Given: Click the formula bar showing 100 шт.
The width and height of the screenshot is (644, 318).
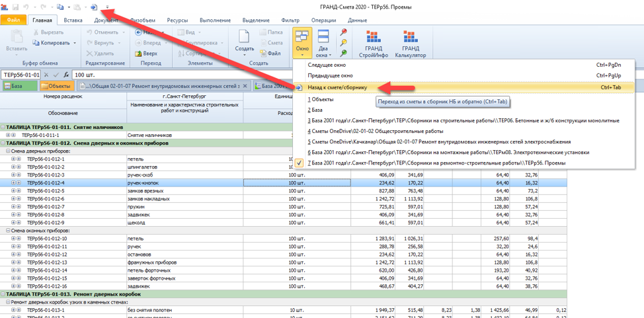Looking at the screenshot, I should pos(182,75).
